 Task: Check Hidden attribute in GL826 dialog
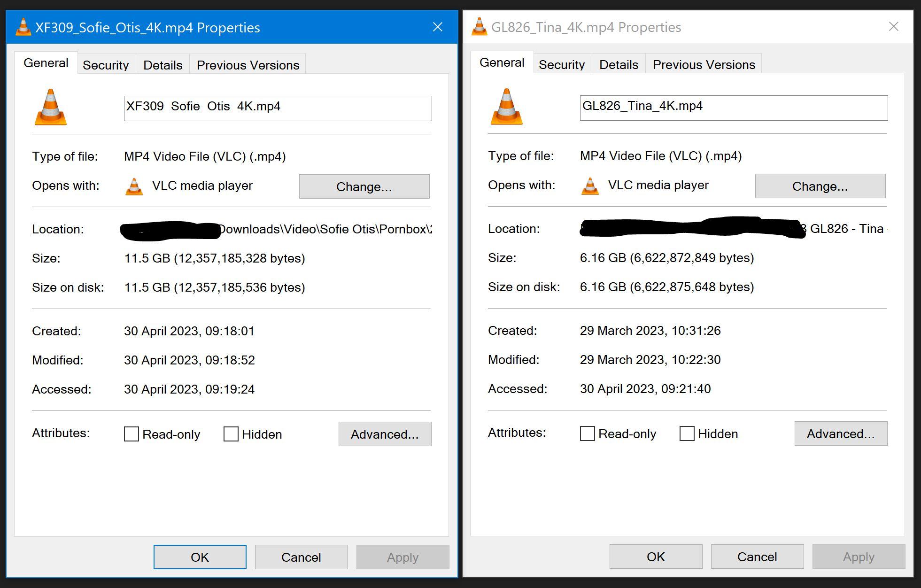tap(687, 433)
